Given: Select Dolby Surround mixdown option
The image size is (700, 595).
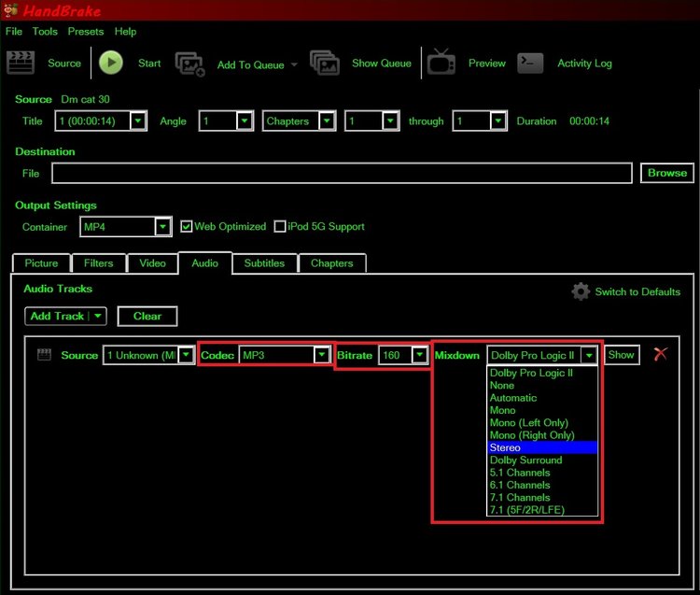Looking at the screenshot, I should tap(542, 460).
